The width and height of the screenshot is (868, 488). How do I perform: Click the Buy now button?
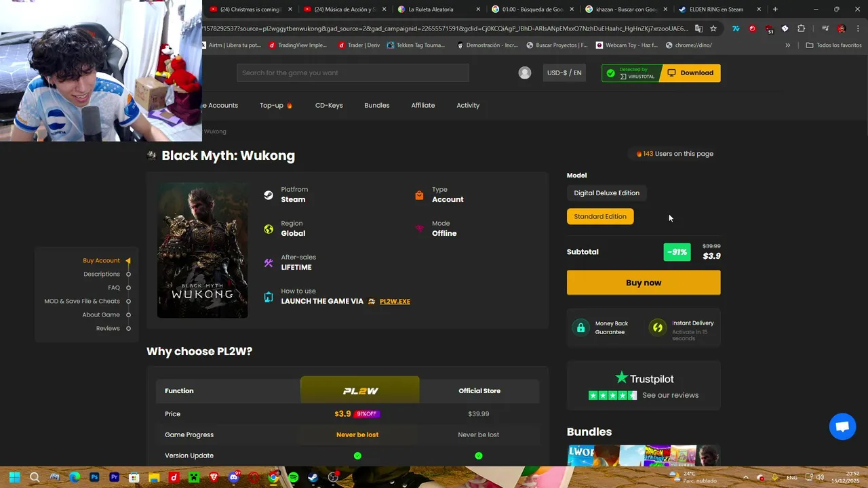tap(644, 283)
